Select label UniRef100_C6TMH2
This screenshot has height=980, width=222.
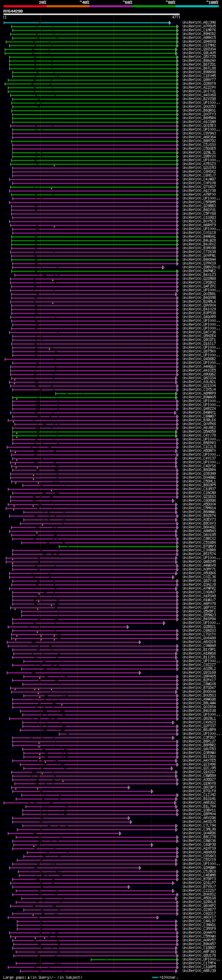(x=199, y=45)
